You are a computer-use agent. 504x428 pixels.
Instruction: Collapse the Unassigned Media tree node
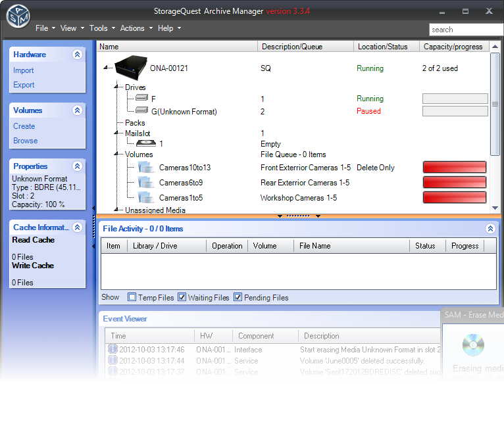116,209
